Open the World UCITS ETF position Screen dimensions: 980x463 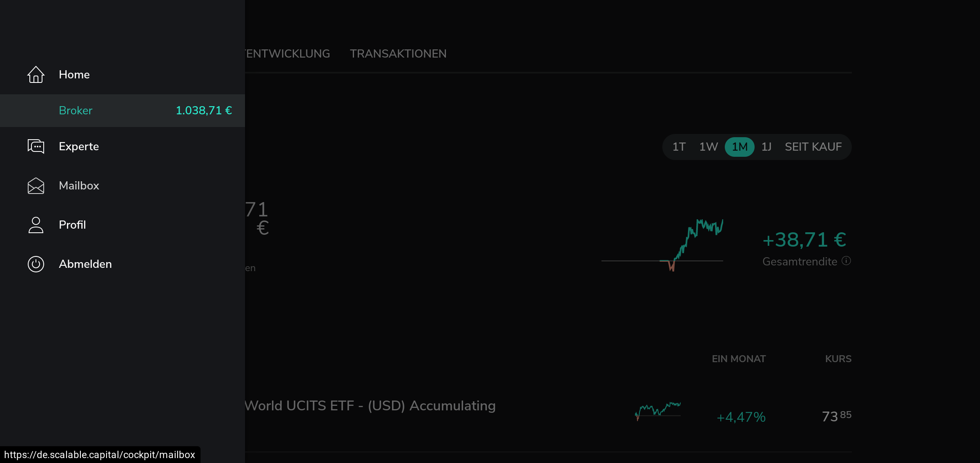pyautogui.click(x=370, y=406)
